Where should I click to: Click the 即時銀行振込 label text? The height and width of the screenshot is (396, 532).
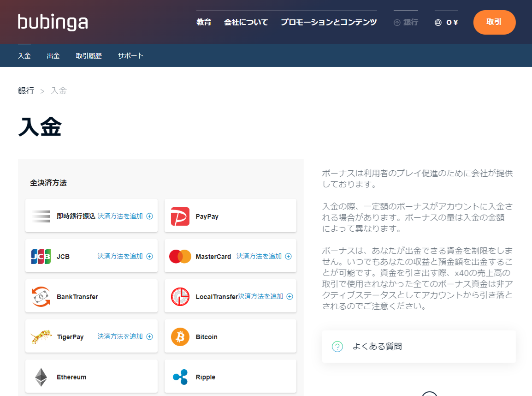pyautogui.click(x=76, y=216)
